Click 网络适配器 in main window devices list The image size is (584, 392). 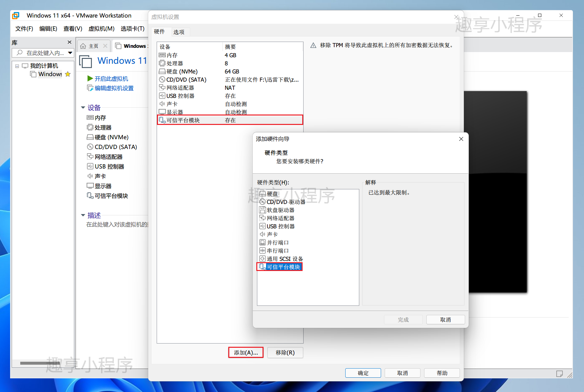[108, 157]
